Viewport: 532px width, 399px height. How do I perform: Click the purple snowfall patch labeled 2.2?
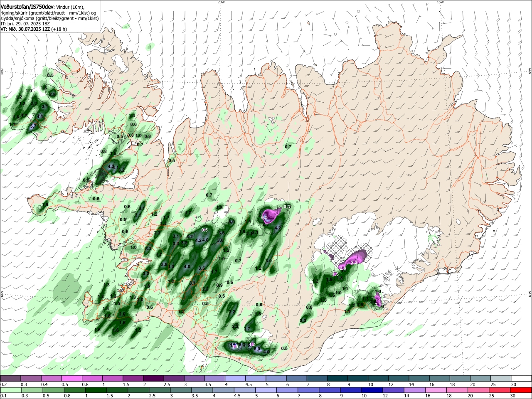pos(353,260)
